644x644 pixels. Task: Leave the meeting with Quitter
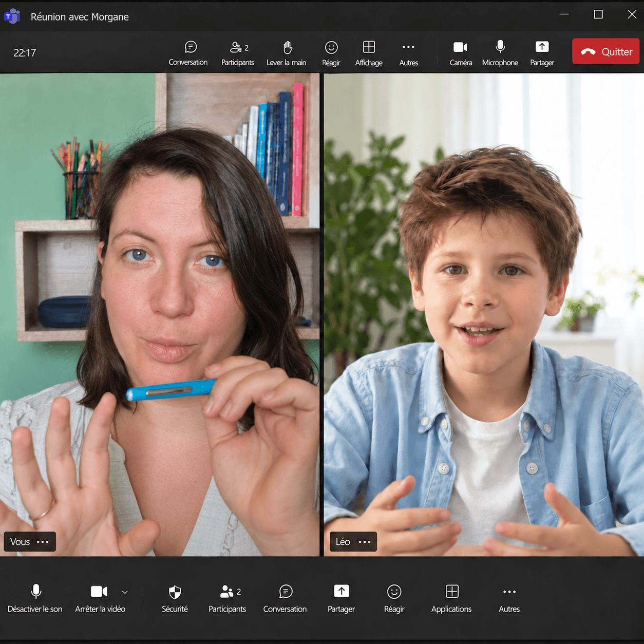606,51
